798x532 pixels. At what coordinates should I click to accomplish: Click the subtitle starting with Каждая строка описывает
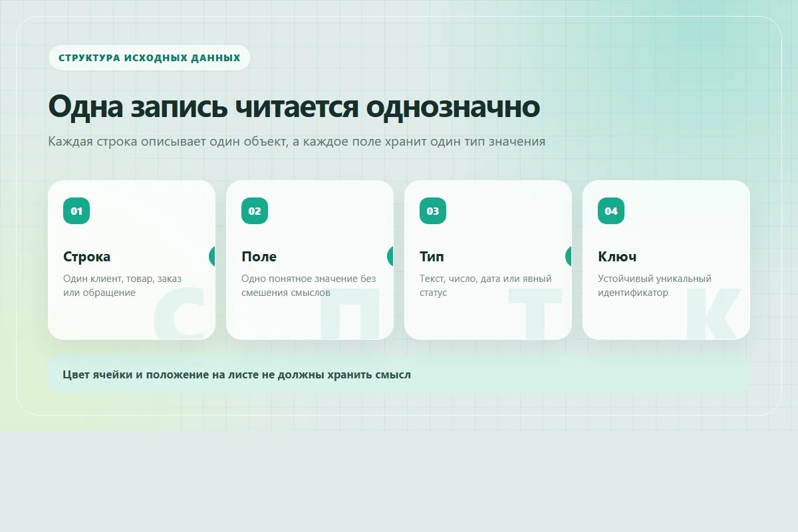tap(297, 142)
